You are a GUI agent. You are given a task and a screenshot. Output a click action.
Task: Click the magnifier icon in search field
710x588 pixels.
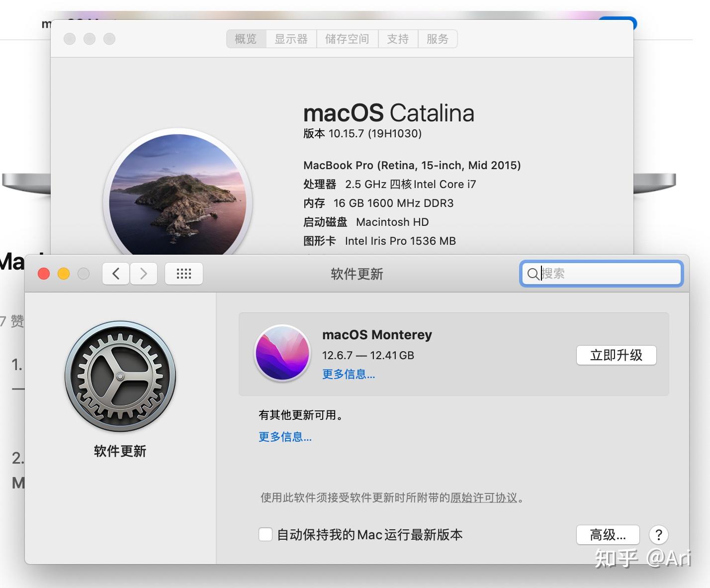tap(532, 274)
